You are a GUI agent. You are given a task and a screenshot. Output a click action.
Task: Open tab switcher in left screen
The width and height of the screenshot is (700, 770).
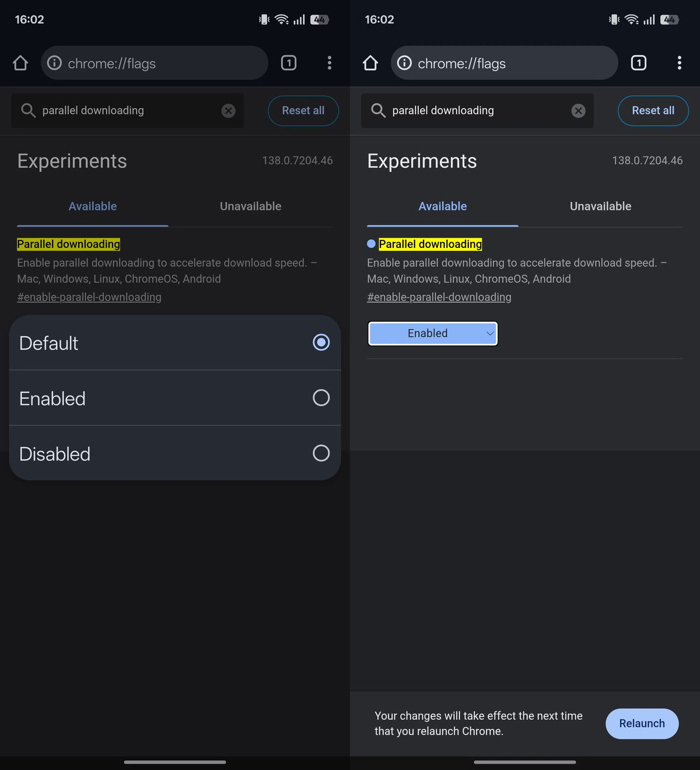point(289,63)
